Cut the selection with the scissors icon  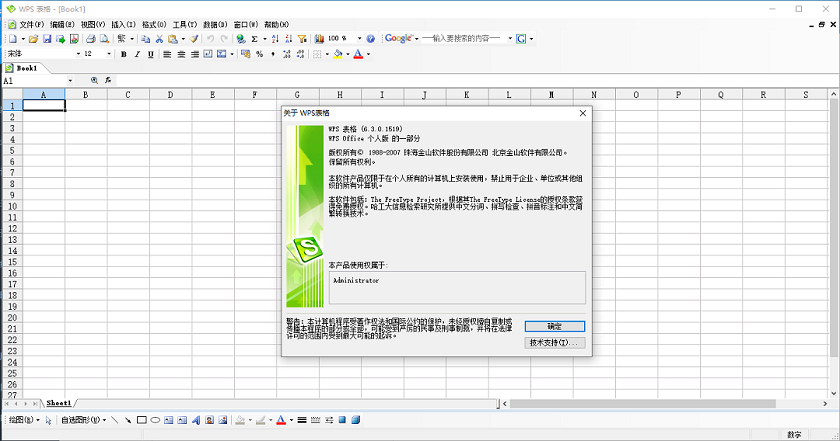tap(159, 39)
